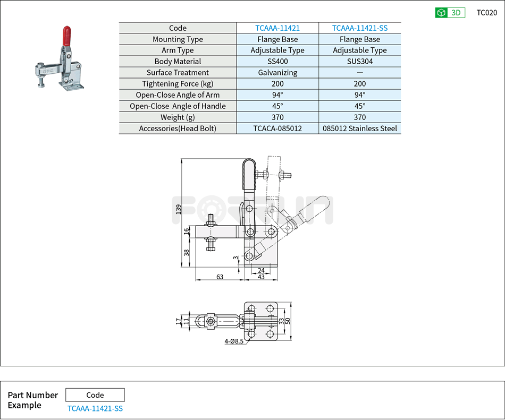Click the Mounting Type table row
Viewport: 505px width, 420px height.
click(x=178, y=39)
